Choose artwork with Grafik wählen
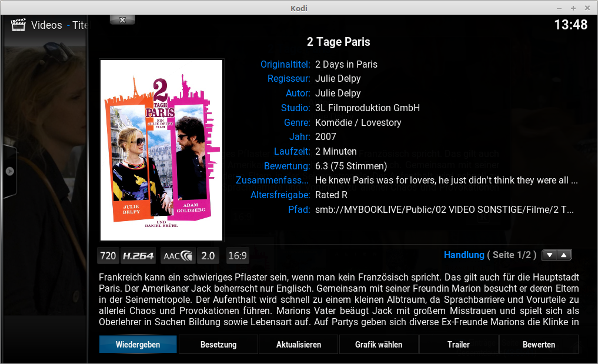Screen dimensions: 598x364 379,345
